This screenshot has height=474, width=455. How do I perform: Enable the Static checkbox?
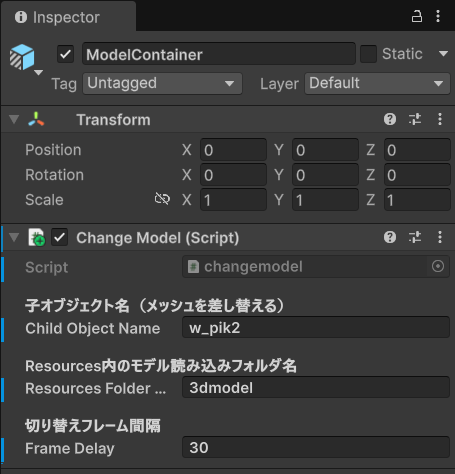(x=368, y=54)
